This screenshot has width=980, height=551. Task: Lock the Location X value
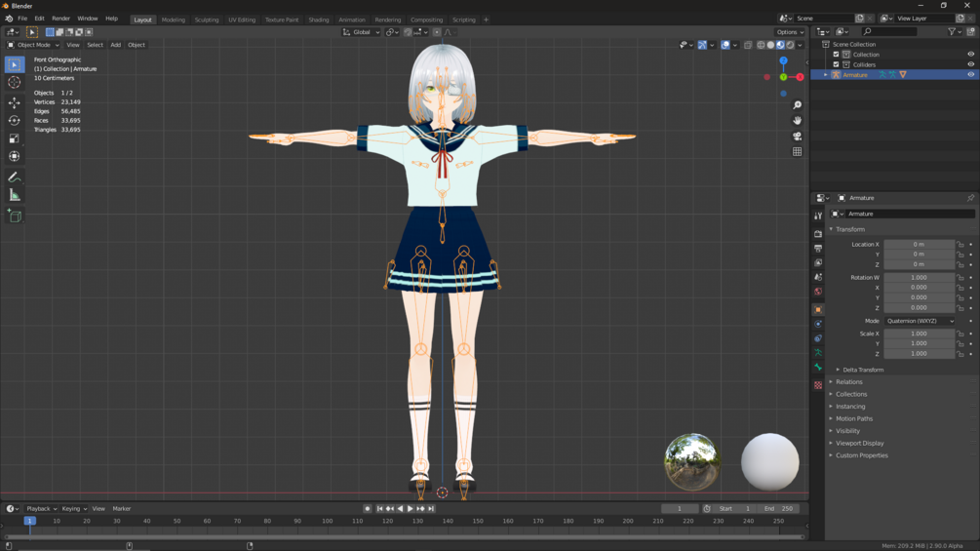960,244
